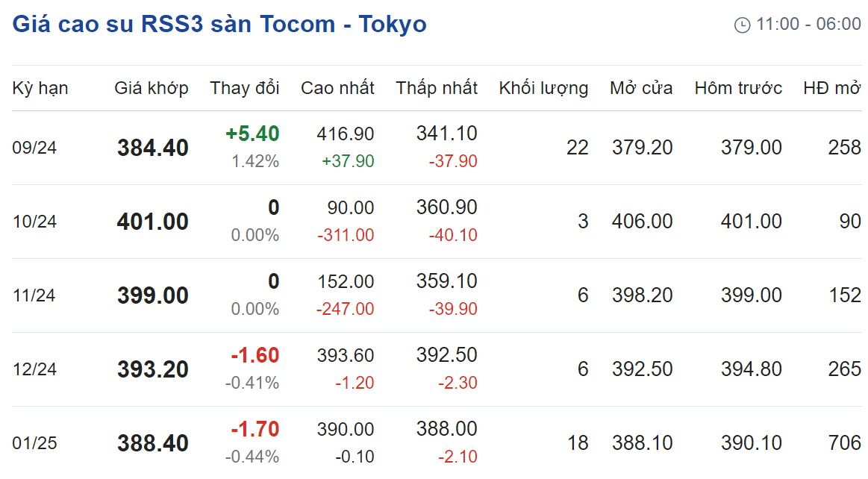Select the 09/24 contract row
The height and width of the screenshot is (479, 868).
pos(437,148)
